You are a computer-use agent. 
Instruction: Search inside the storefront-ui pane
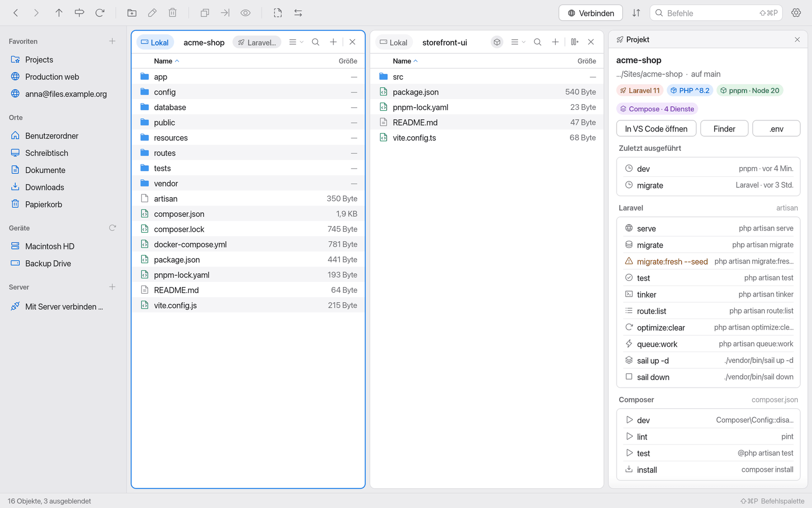click(x=537, y=42)
